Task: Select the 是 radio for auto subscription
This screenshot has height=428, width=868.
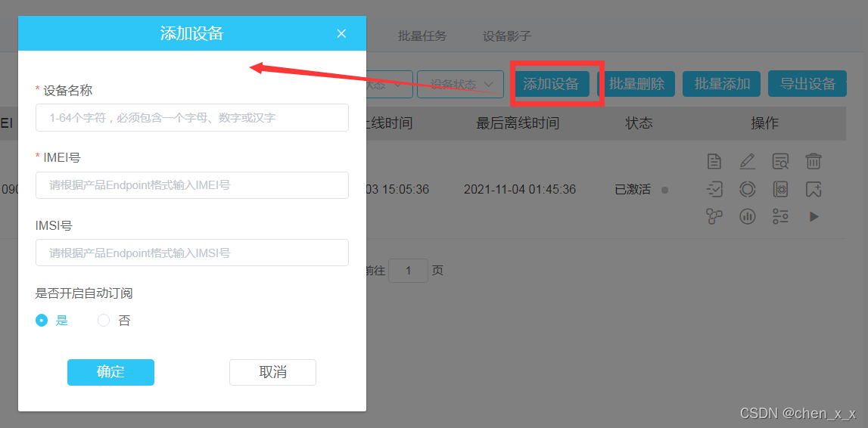Action: (42, 320)
